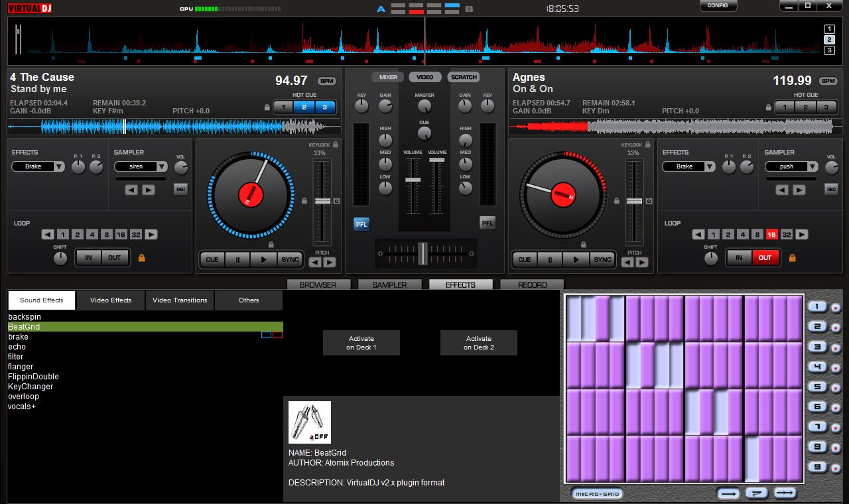
Task: Jump to hot cue 2 left deck
Action: point(304,107)
